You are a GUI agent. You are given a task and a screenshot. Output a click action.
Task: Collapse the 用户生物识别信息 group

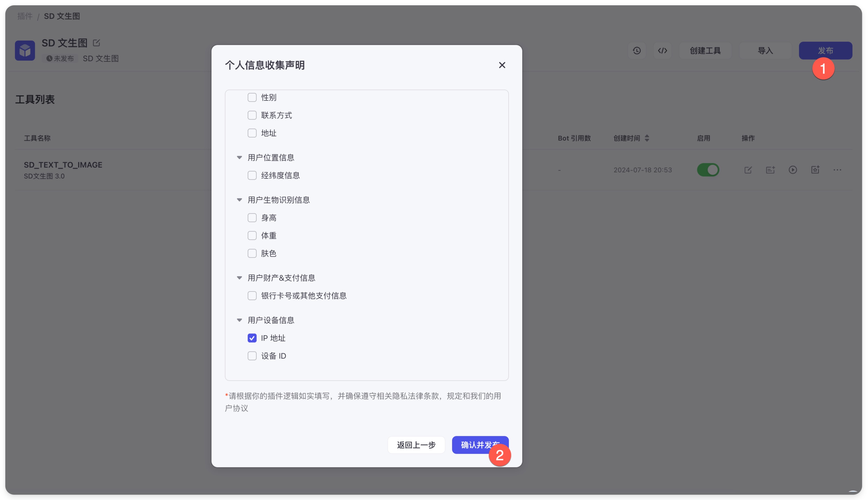pyautogui.click(x=239, y=200)
